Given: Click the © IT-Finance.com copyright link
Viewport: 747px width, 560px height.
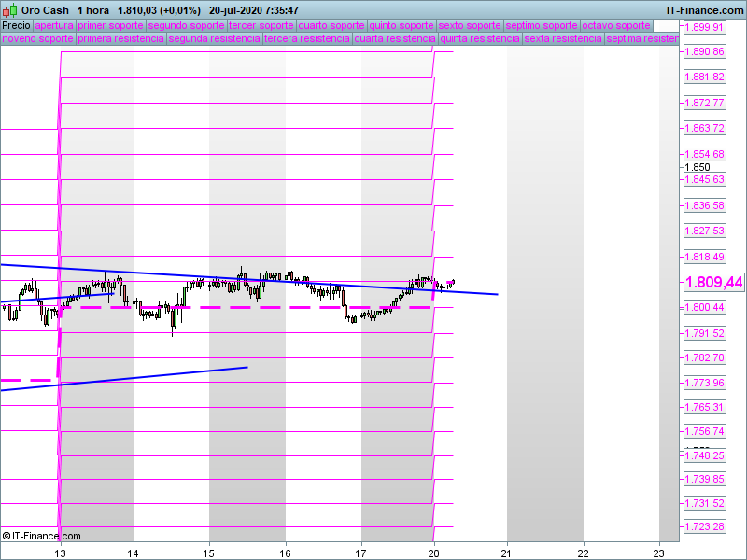Looking at the screenshot, I should [42, 536].
